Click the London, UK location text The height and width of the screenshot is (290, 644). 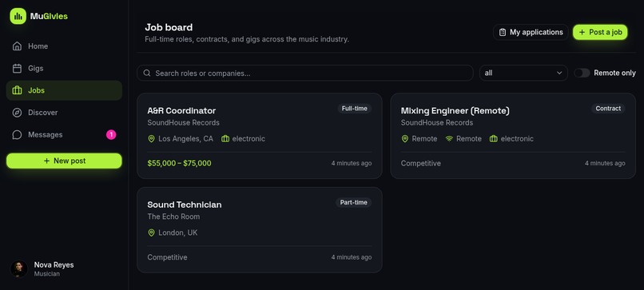178,233
